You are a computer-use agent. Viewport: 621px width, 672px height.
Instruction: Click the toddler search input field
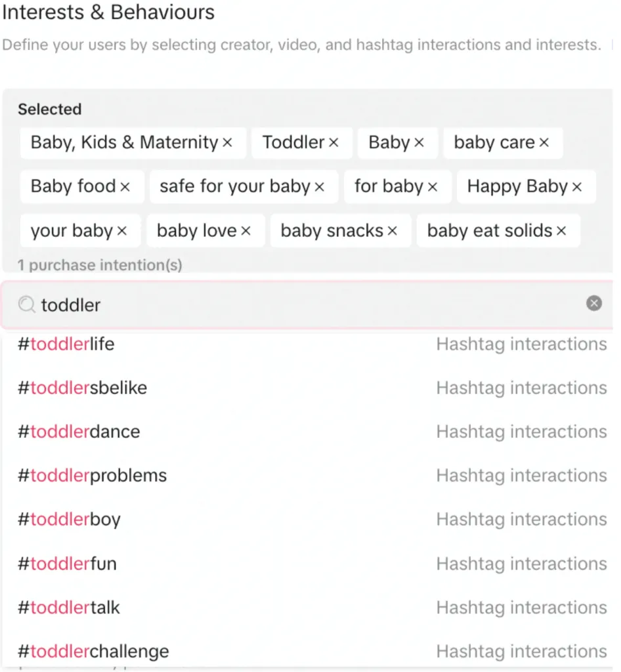[x=295, y=304]
